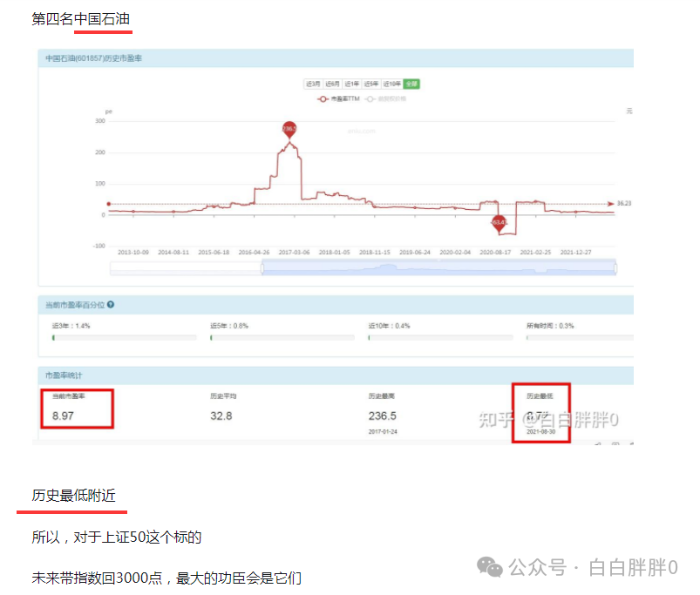Click the 中国石油(601857)历史市盈率 panel title
Image resolution: width=700 pixels, height=595 pixels.
94,58
